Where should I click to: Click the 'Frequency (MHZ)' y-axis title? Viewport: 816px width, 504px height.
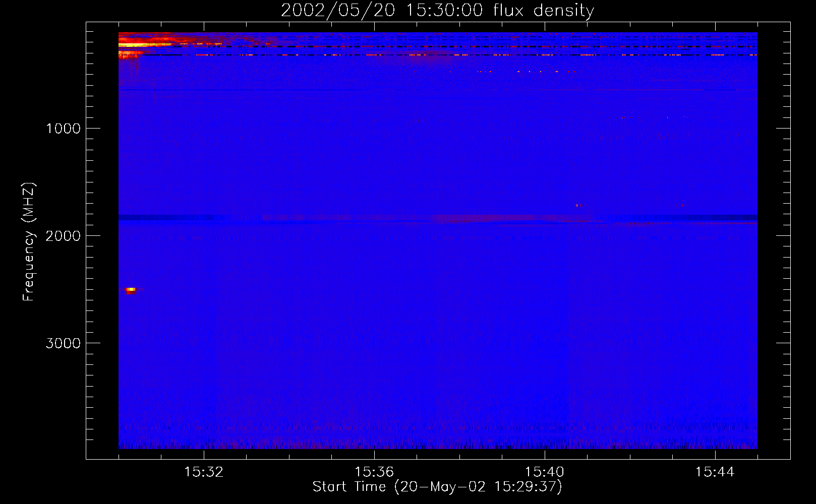pyautogui.click(x=29, y=242)
